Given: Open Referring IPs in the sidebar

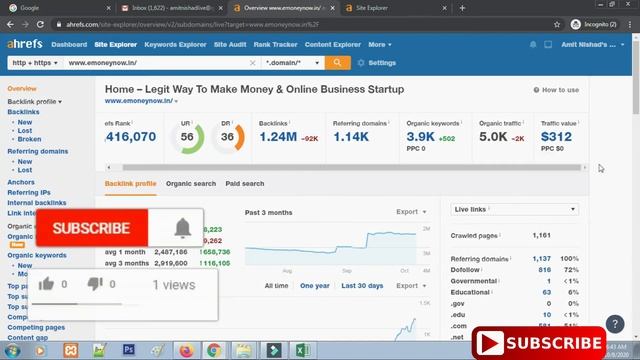Looking at the screenshot, I should (x=29, y=193).
